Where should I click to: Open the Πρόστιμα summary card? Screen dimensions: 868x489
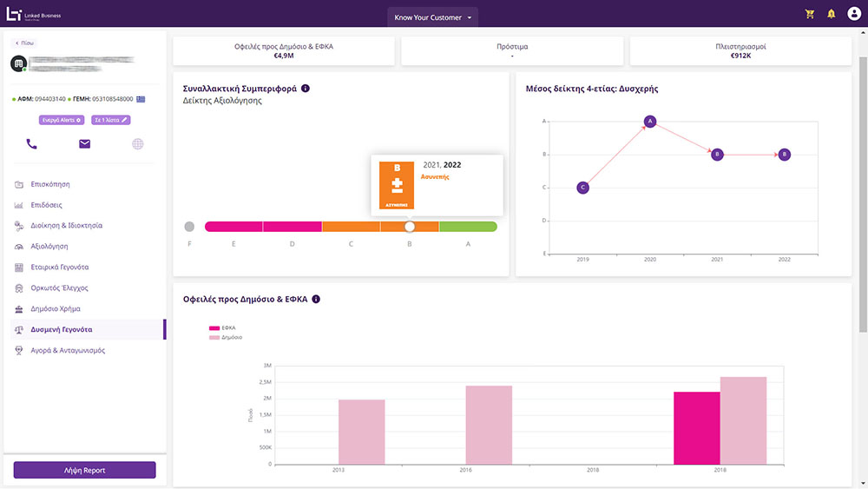pos(512,51)
